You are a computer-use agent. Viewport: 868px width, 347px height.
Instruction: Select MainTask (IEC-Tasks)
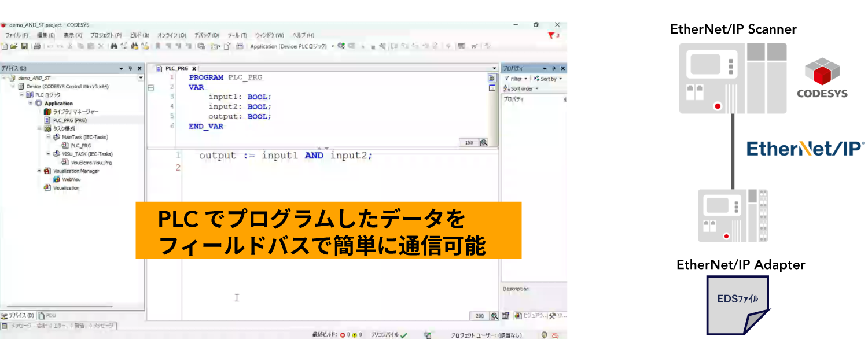(84, 137)
